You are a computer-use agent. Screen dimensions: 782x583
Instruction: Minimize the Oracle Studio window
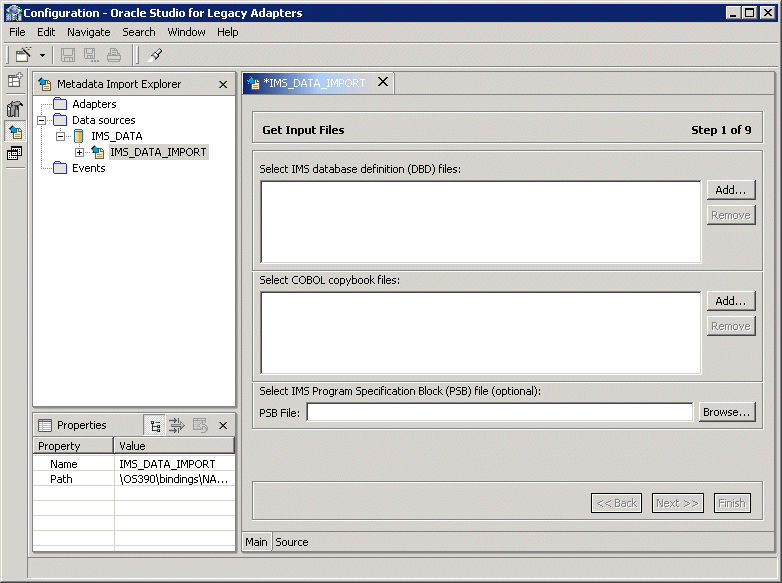coord(733,13)
